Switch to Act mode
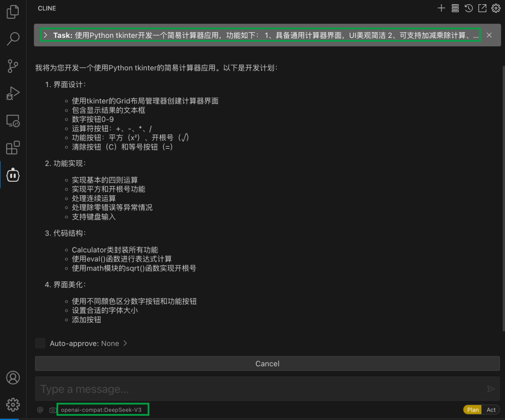The image size is (505, 420). [x=491, y=410]
